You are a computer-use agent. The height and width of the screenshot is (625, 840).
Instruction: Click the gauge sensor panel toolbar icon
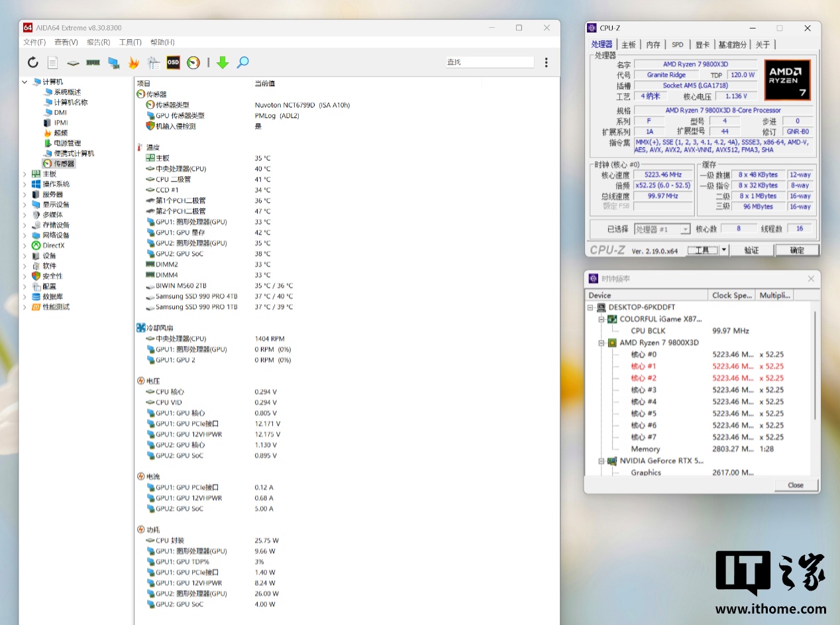point(193,62)
